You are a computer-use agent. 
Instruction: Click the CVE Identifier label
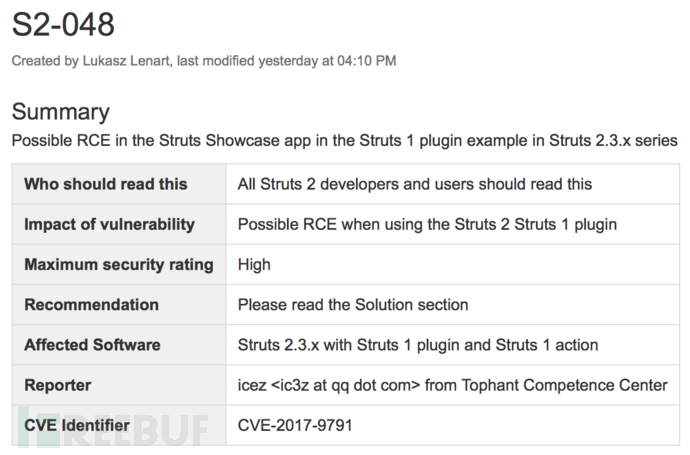(x=77, y=426)
